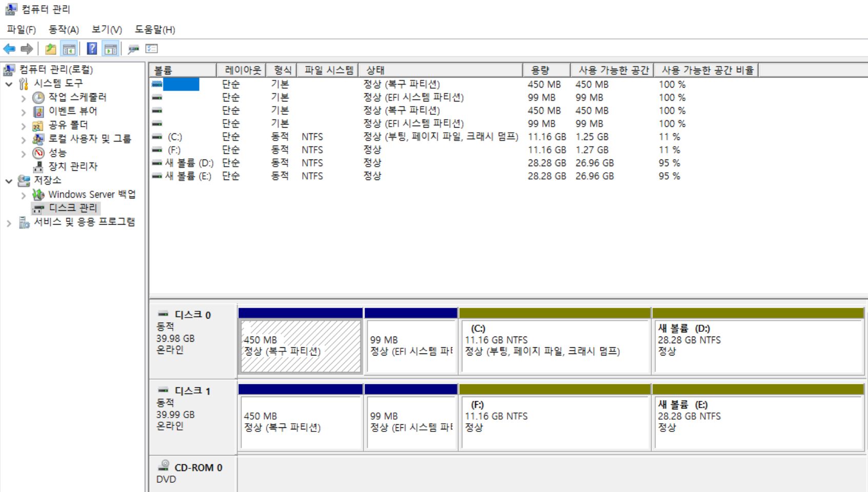Select Windows Server 백업 under 저장소
The width and height of the screenshot is (868, 492).
pos(91,194)
